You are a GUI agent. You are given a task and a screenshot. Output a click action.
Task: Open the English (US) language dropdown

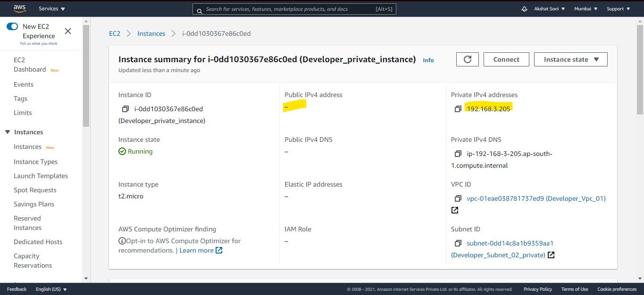coord(51,289)
